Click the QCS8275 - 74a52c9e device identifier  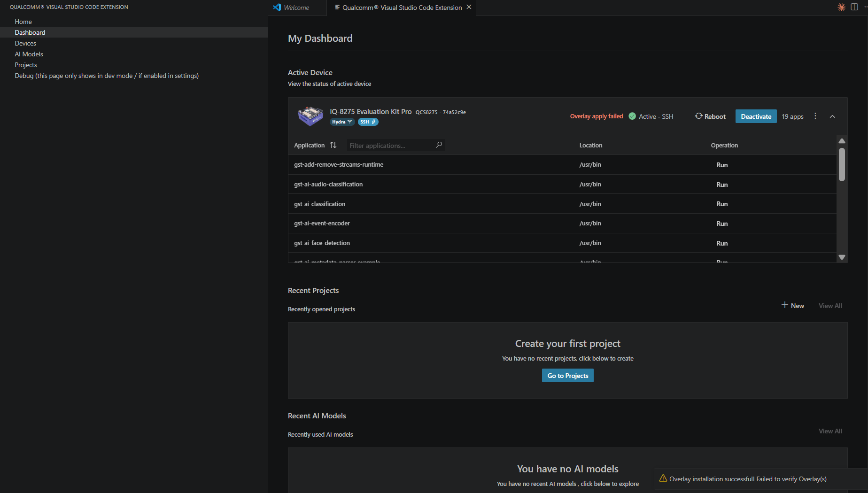click(x=441, y=113)
